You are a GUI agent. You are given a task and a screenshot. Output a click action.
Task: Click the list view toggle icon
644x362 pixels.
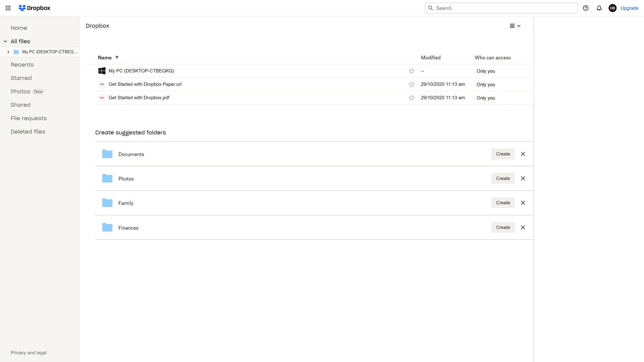(x=512, y=25)
